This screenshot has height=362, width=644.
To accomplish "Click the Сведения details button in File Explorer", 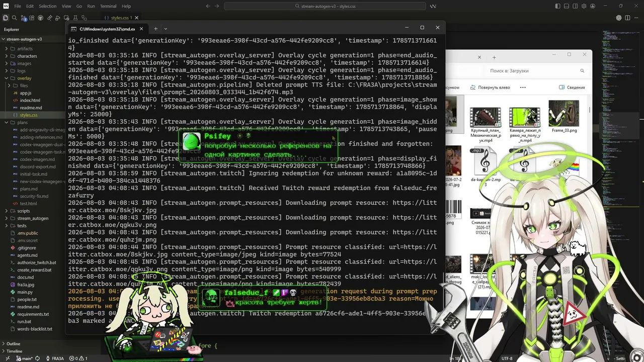I will click(572, 87).
